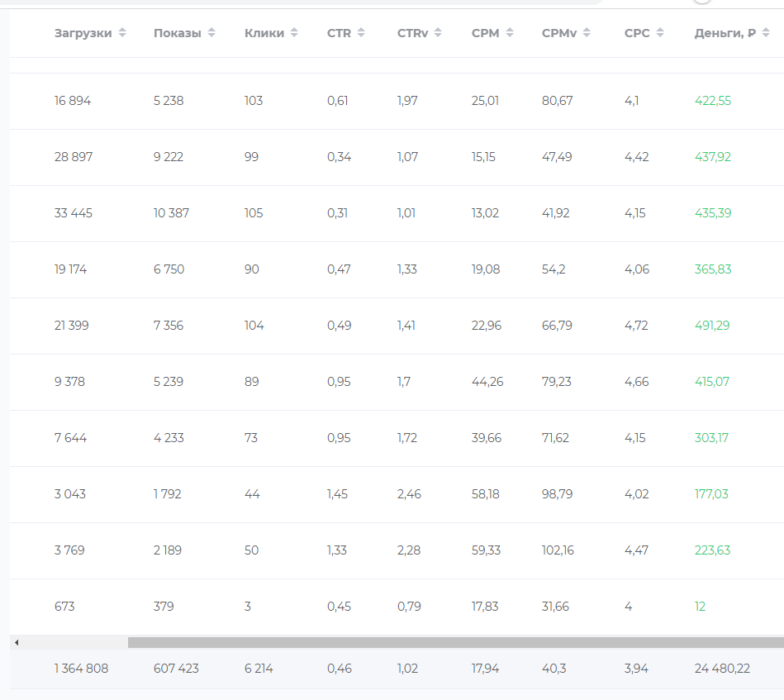Click loads cell 7 644
Screen dimensions: 784x700
[x=70, y=438]
